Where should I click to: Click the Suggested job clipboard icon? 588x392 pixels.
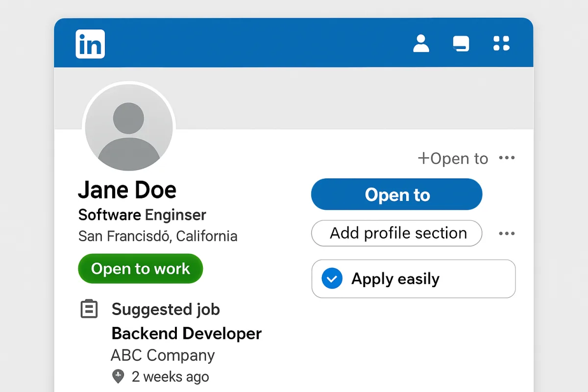[89, 309]
